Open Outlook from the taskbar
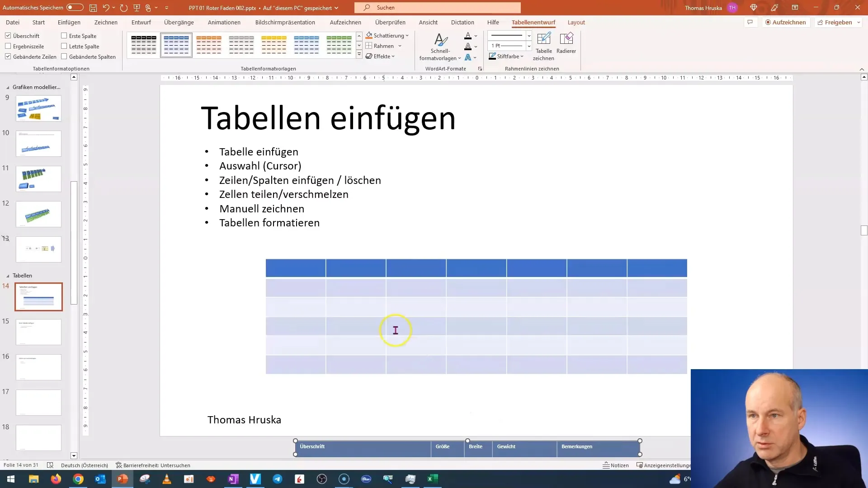This screenshot has height=488, width=868. pyautogui.click(x=100, y=479)
